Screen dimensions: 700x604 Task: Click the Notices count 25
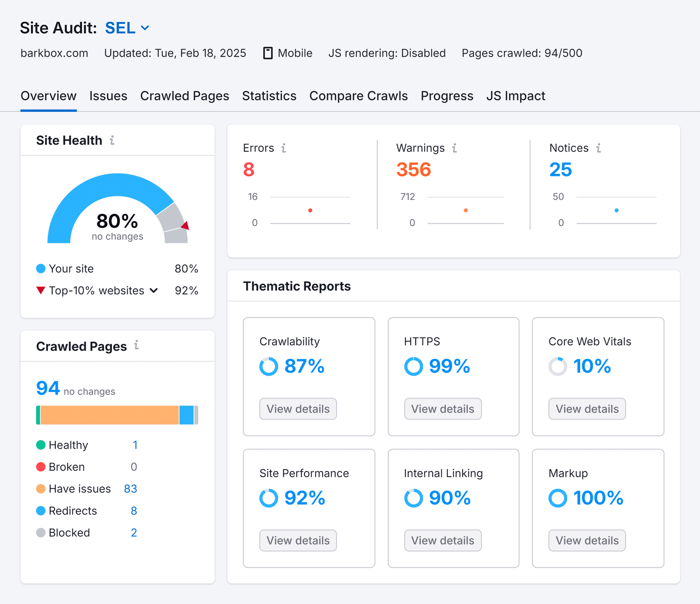click(561, 170)
